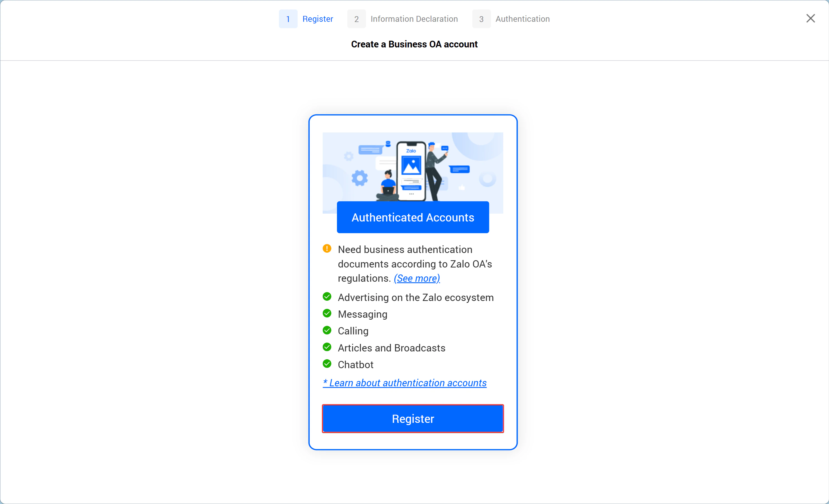Click the 'Calling' feature text
Viewport: 829px width, 504px height.
click(353, 331)
